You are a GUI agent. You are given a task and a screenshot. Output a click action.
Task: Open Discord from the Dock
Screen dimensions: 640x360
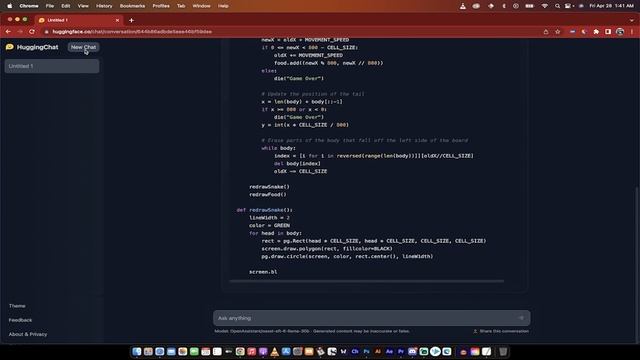pos(412,351)
